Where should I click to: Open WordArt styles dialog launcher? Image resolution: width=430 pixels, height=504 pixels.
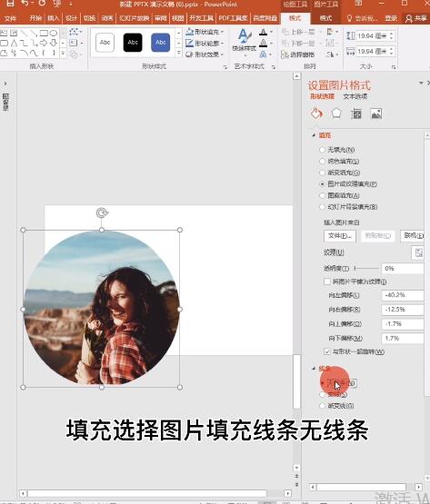tap(274, 67)
